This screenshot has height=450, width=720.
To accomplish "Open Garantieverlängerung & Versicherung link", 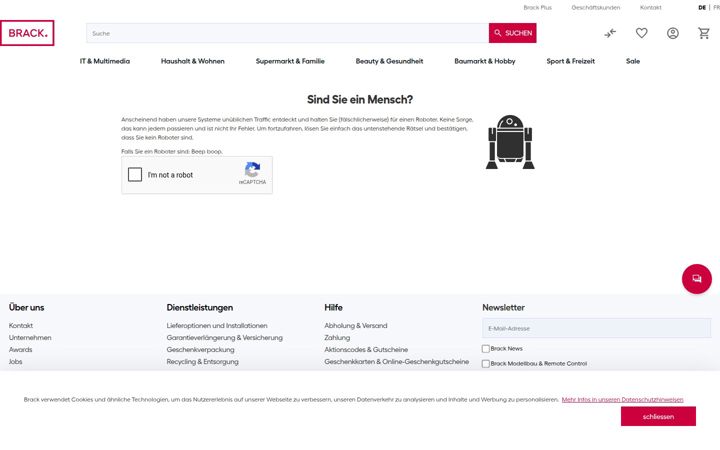I will 225,338.
